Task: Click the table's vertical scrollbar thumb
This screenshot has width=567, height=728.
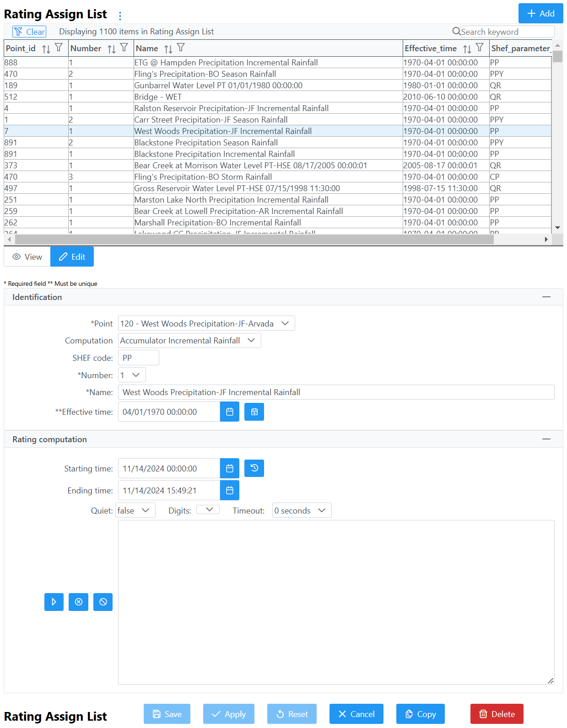Action: 557,56
